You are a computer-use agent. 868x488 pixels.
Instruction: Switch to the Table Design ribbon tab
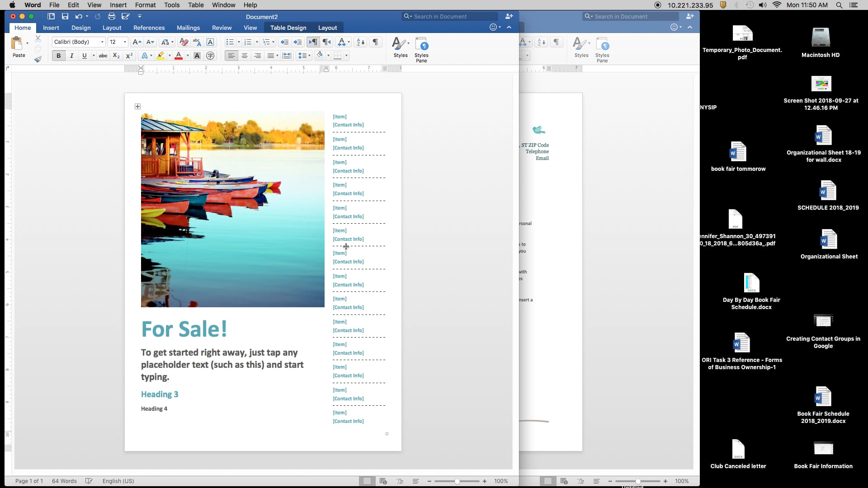(288, 28)
